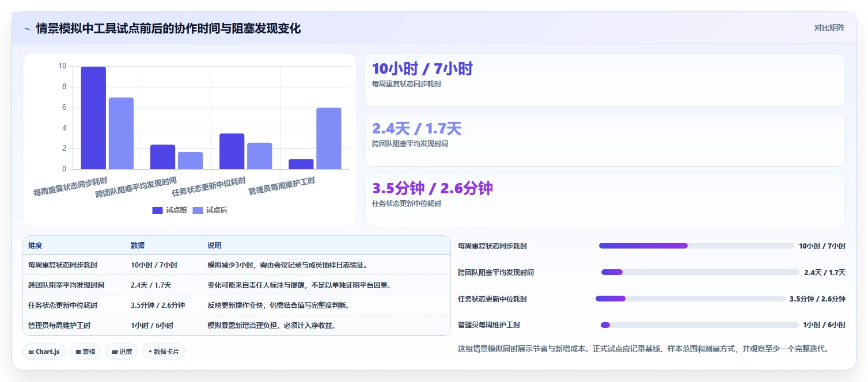Viewport: 868px width, 382px height.
Task: Click the 试点前 bar for 跨团队阻塞平均发现时间
Action: point(162,157)
